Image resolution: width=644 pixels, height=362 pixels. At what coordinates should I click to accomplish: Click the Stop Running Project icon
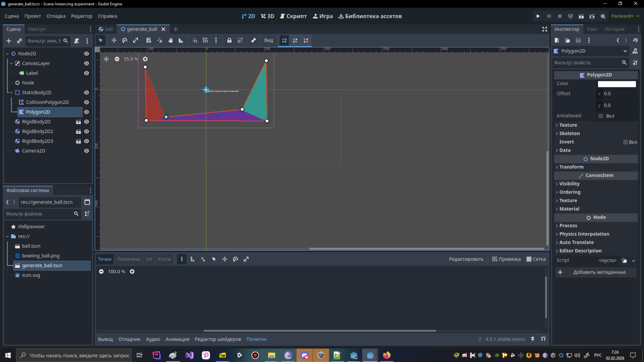560,16
